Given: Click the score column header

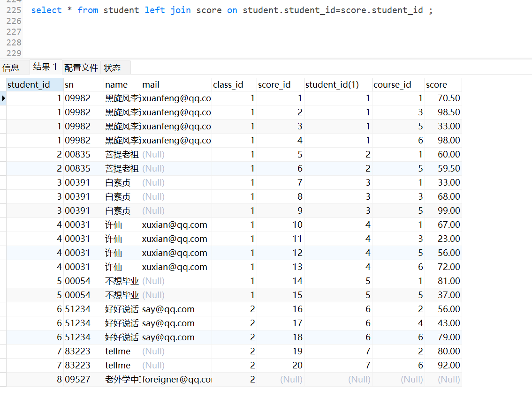Looking at the screenshot, I should (443, 84).
